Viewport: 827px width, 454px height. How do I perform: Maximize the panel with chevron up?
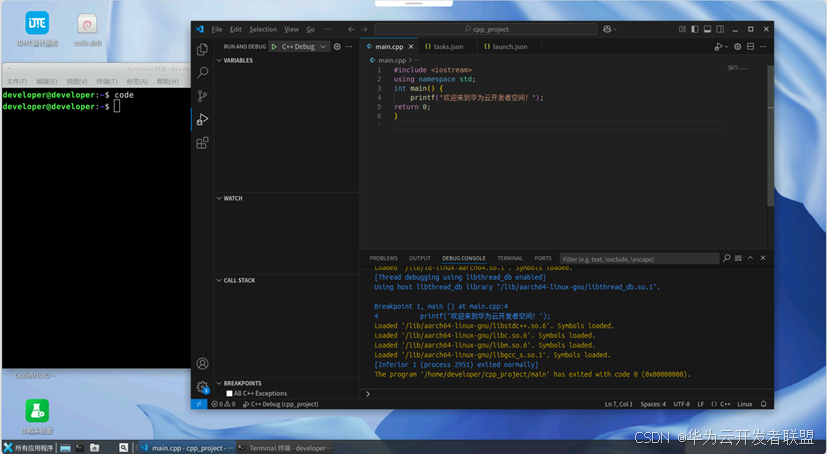pos(751,258)
